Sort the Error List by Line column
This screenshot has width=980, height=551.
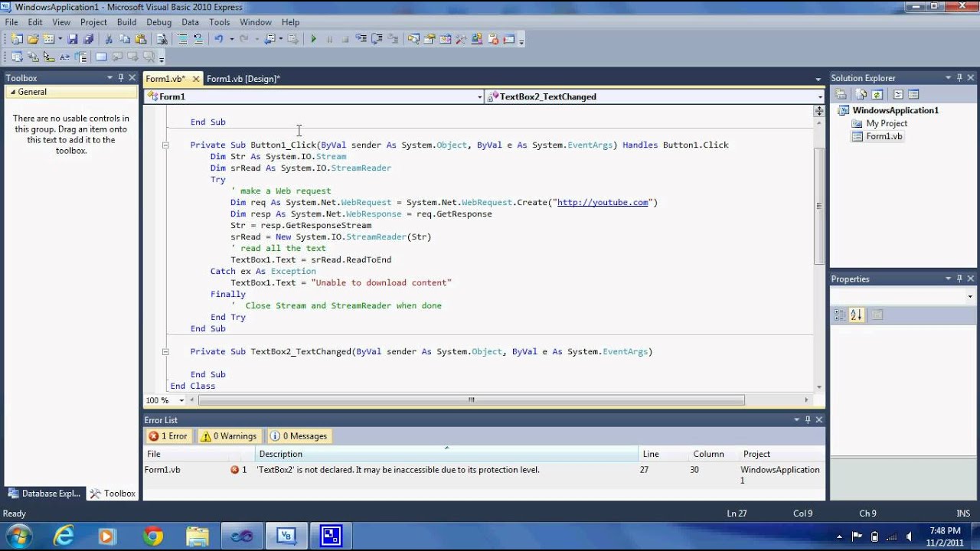[663, 454]
